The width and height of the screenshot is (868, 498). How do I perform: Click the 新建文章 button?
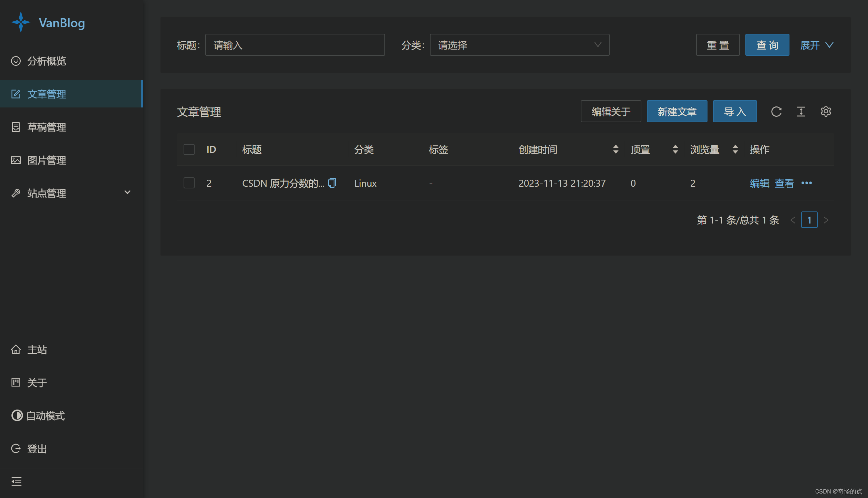pyautogui.click(x=676, y=111)
